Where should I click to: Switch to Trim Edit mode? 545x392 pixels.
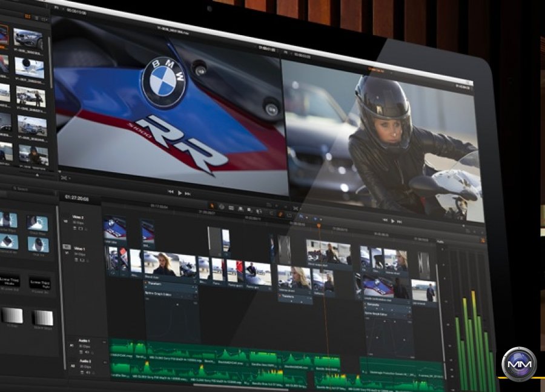(222, 205)
